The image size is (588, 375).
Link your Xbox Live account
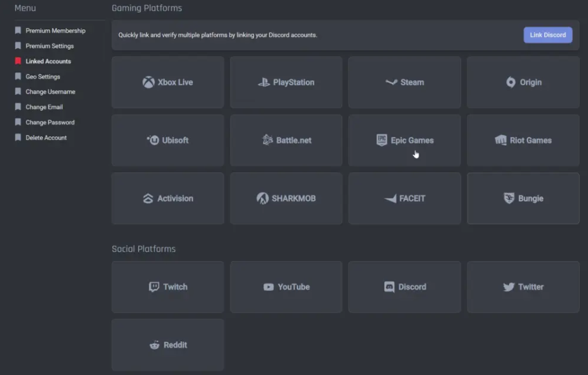[168, 82]
